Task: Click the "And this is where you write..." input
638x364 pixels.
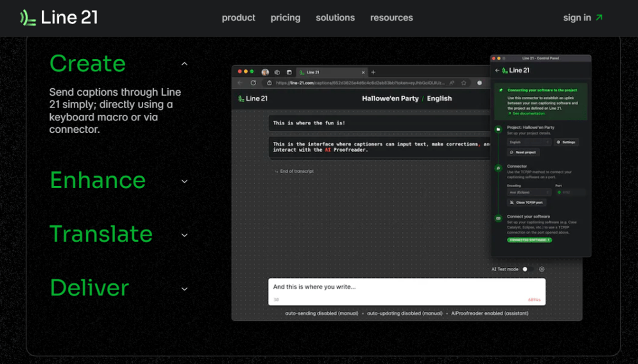Action: (407, 291)
